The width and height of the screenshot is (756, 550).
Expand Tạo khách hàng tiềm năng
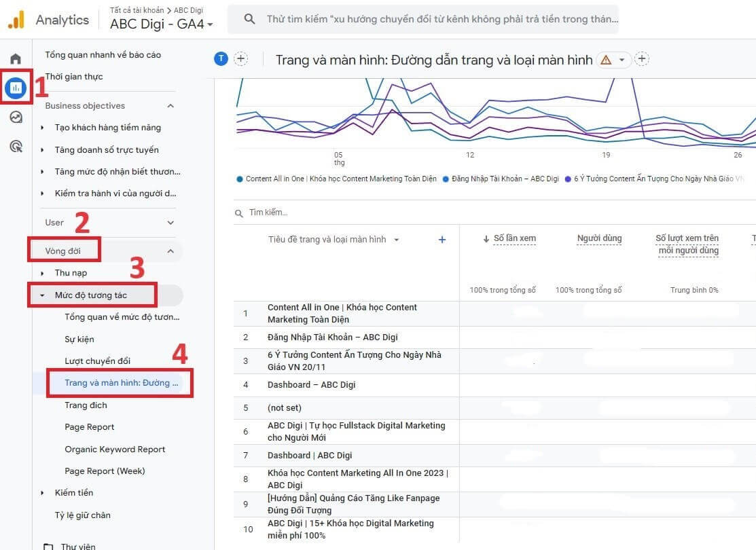tap(42, 128)
